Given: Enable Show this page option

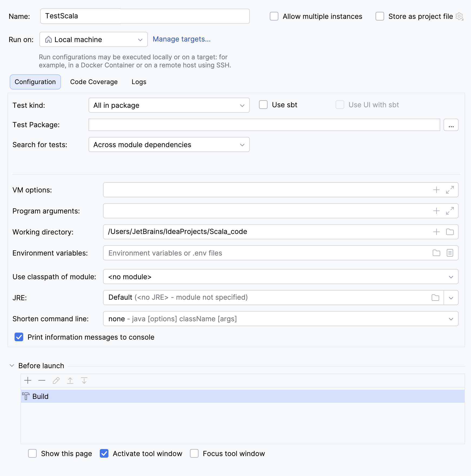Looking at the screenshot, I should coord(32,453).
